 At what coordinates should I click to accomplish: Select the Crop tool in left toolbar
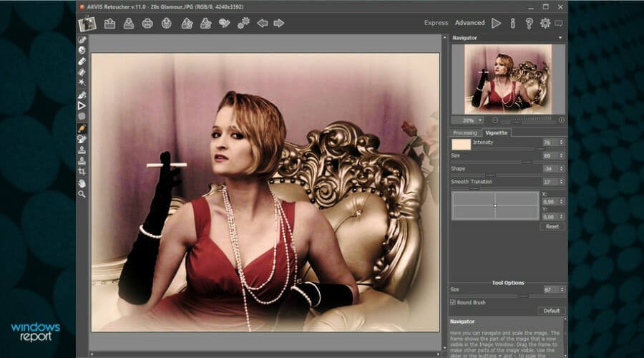pyautogui.click(x=82, y=172)
